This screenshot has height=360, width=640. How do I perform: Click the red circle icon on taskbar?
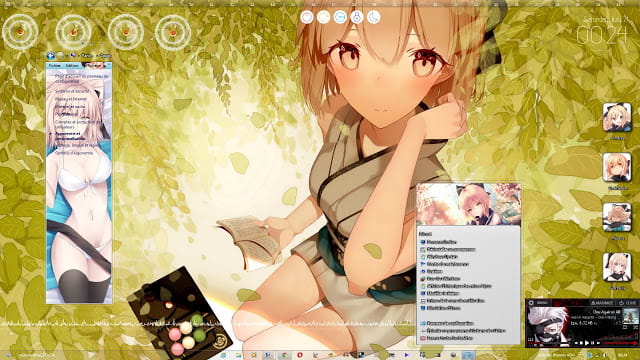click(x=300, y=355)
